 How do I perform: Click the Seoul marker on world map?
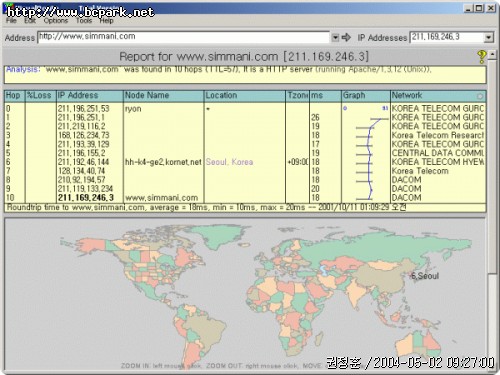(x=425, y=276)
